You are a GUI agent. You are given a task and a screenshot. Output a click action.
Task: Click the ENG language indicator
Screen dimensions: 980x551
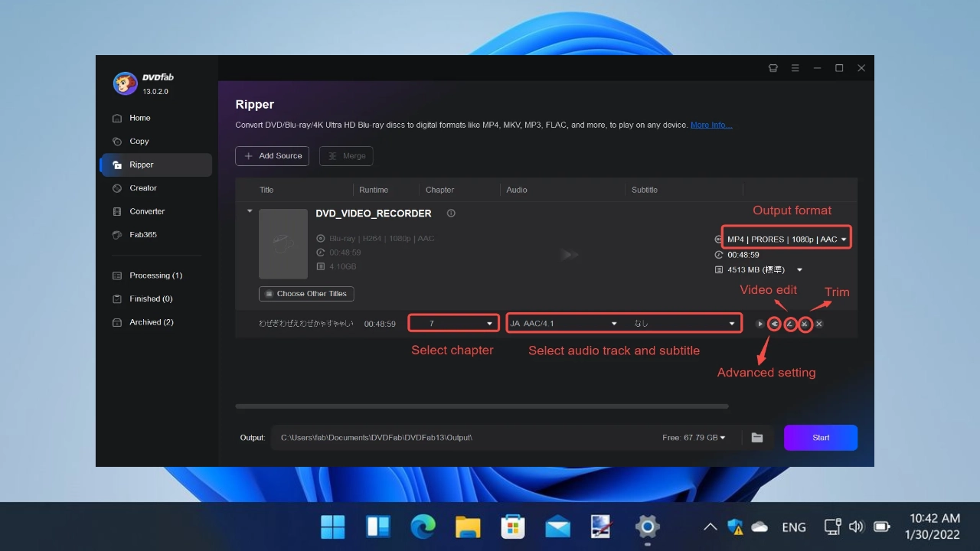[794, 527]
